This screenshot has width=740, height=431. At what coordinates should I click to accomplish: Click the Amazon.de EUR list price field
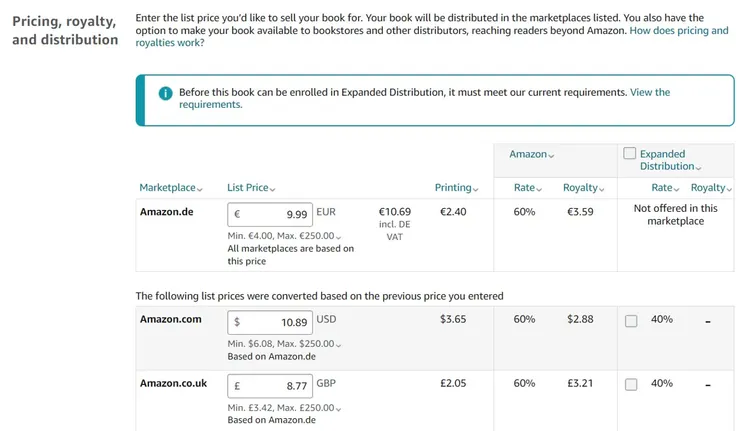pos(270,214)
